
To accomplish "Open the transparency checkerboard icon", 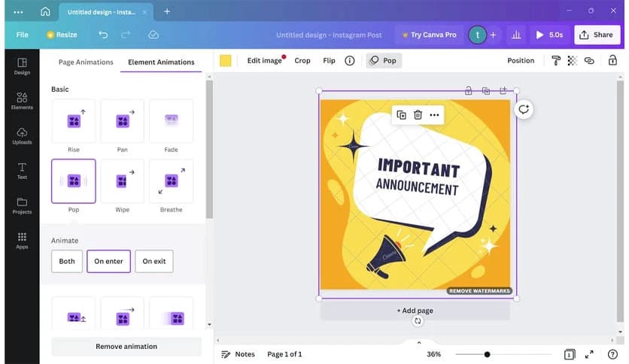I will [572, 60].
